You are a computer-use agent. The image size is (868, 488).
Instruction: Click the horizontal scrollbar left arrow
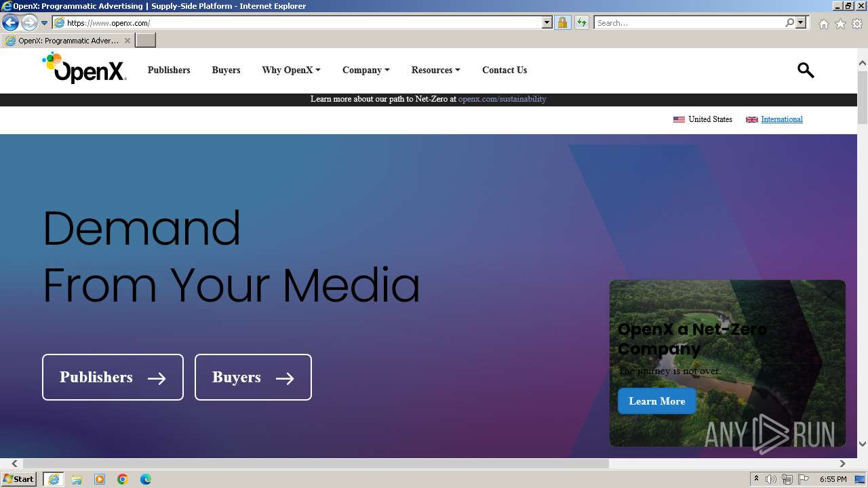point(15,464)
